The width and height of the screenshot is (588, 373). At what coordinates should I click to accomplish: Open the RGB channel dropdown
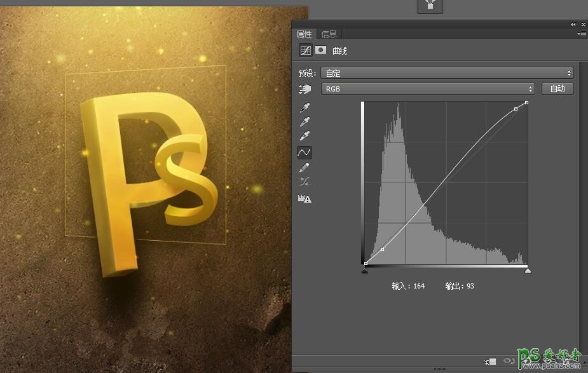(x=427, y=89)
